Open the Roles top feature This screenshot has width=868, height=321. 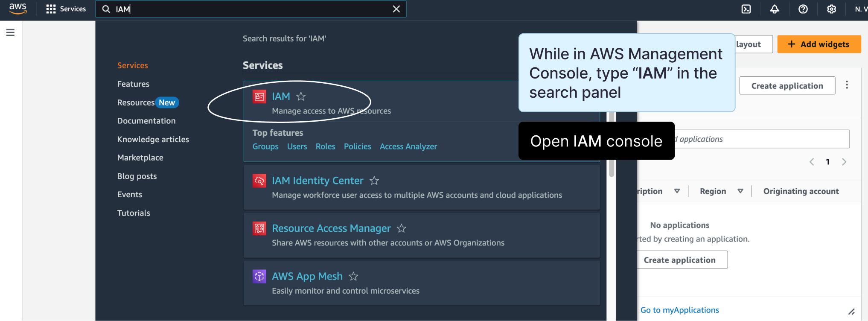click(x=325, y=146)
